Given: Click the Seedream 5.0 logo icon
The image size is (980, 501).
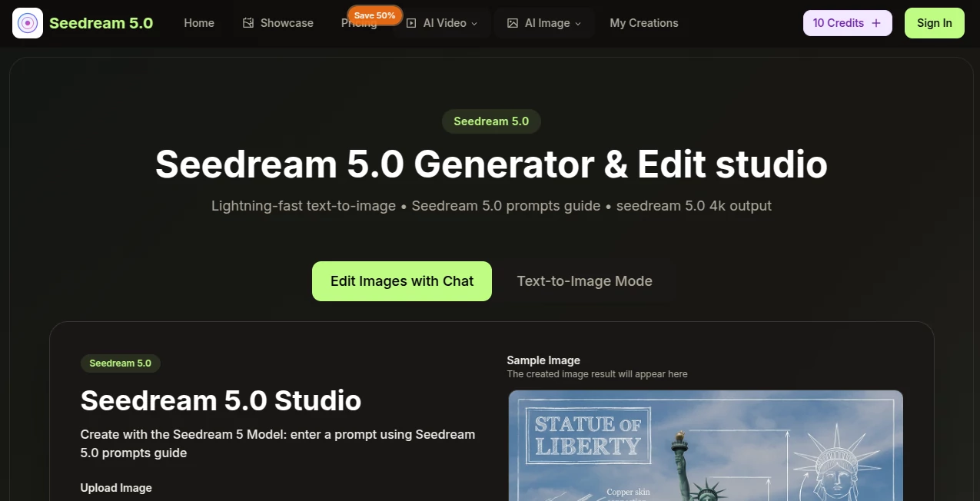Looking at the screenshot, I should click(x=27, y=23).
